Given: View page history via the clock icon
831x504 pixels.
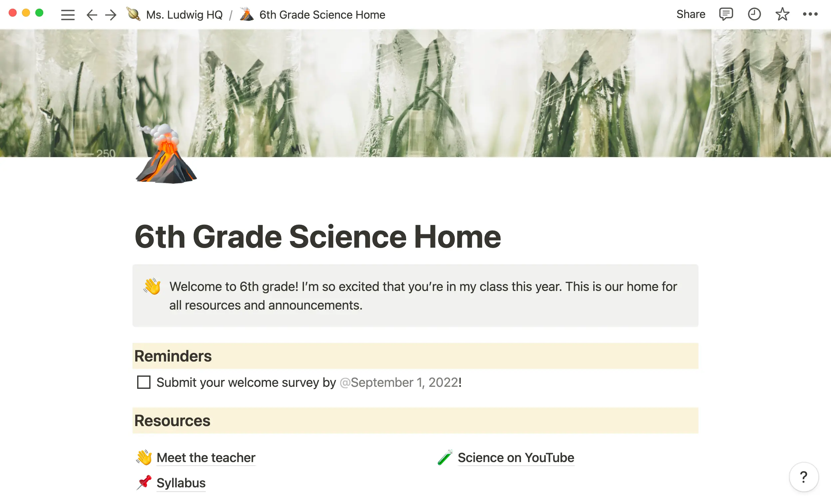Looking at the screenshot, I should (754, 14).
